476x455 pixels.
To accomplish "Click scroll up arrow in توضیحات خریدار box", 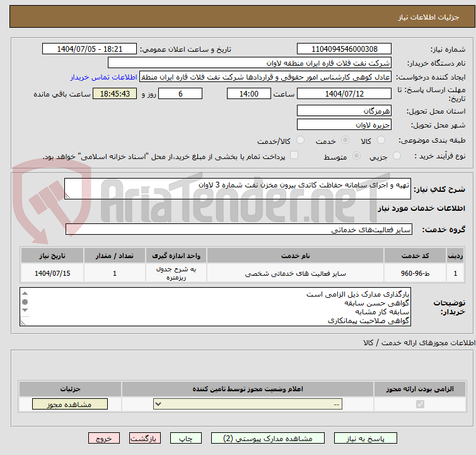I will 25,293.
